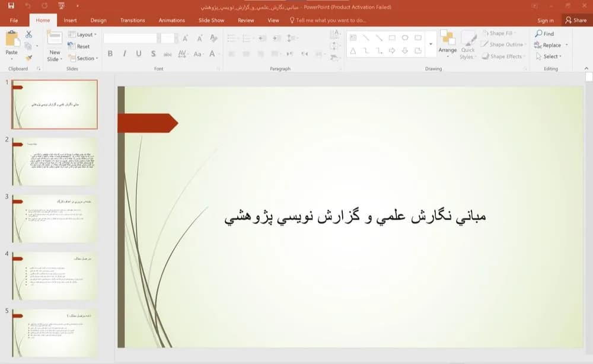Viewport: 593px width, 364px height.
Task: Select slide 2 thumbnail
Action: click(55, 161)
